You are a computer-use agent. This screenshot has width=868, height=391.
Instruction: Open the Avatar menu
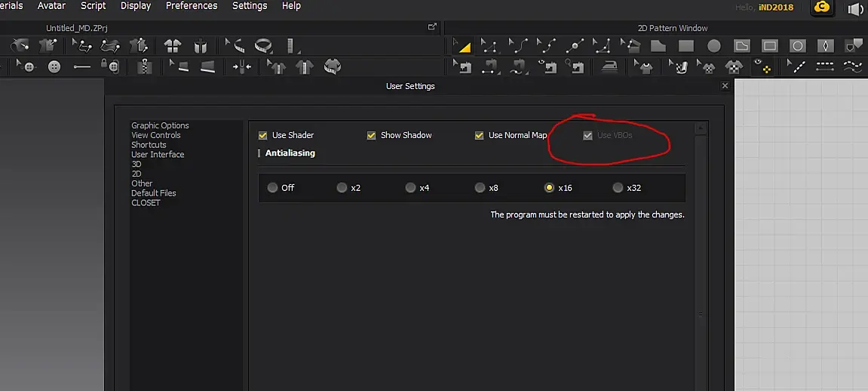[x=51, y=6]
